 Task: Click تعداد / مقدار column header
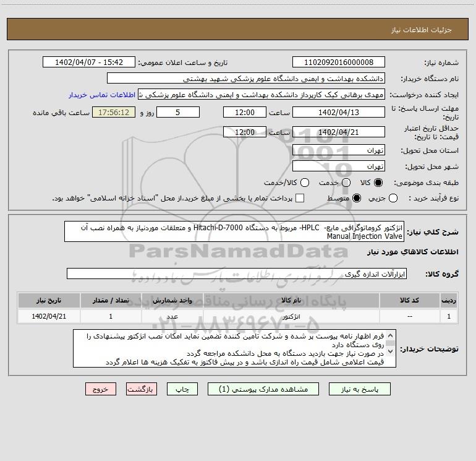[111, 300]
